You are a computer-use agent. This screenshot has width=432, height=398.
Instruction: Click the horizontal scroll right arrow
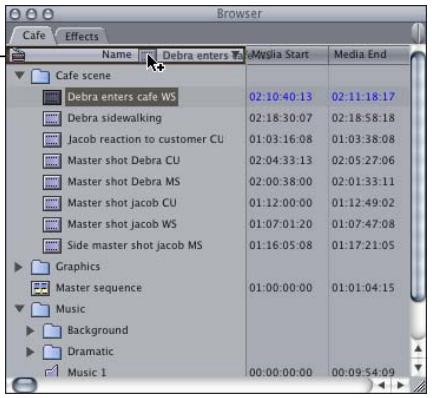tap(400, 386)
